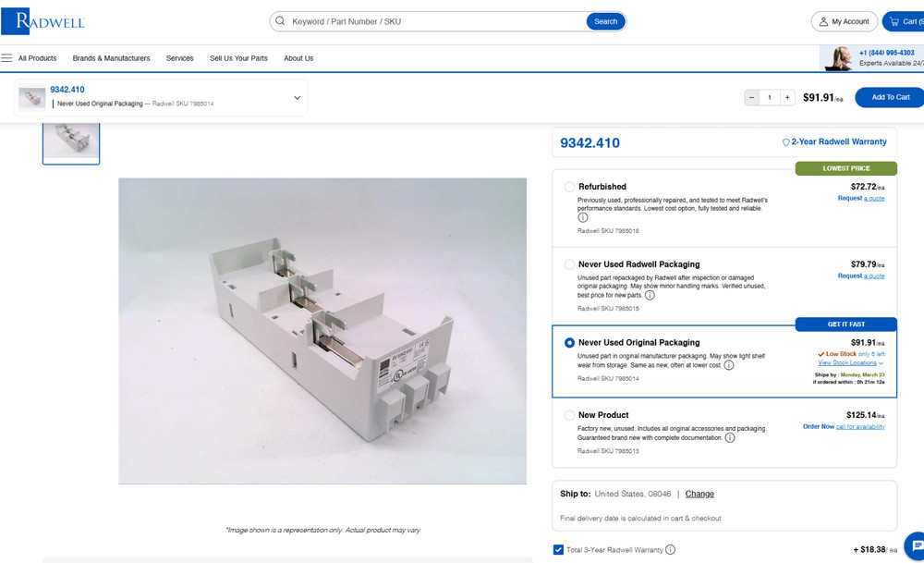
Task: Select Never Used Radwell Packaging radio button
Action: coord(569,264)
